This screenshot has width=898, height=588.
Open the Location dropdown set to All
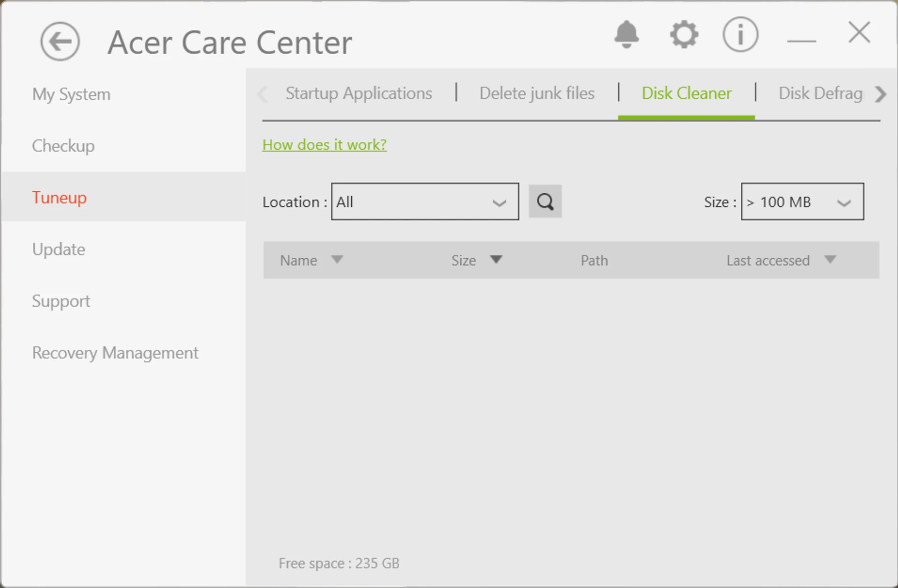425,202
